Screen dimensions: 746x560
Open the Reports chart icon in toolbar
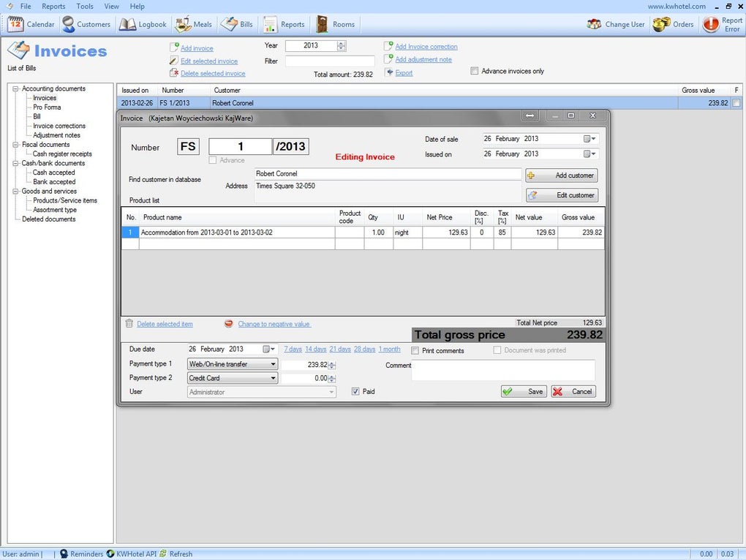(270, 24)
